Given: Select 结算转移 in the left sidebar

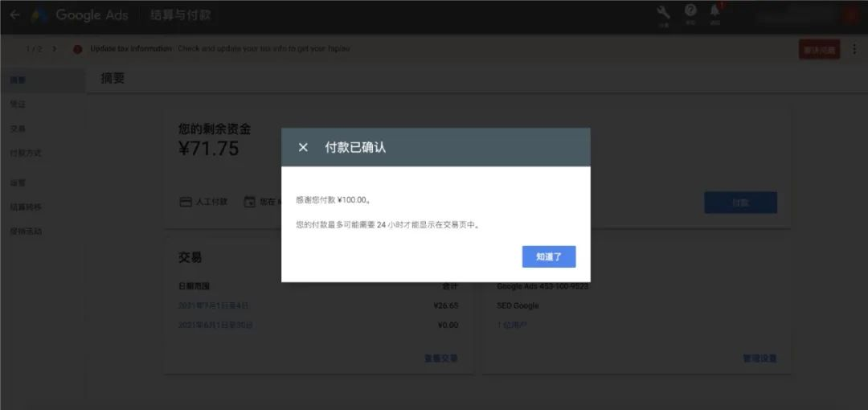Looking at the screenshot, I should 26,207.
